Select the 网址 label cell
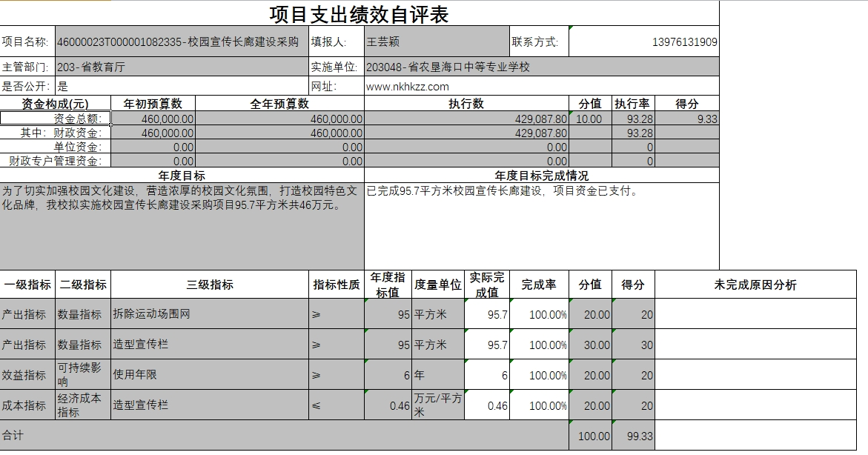868x455 pixels. tap(337, 86)
